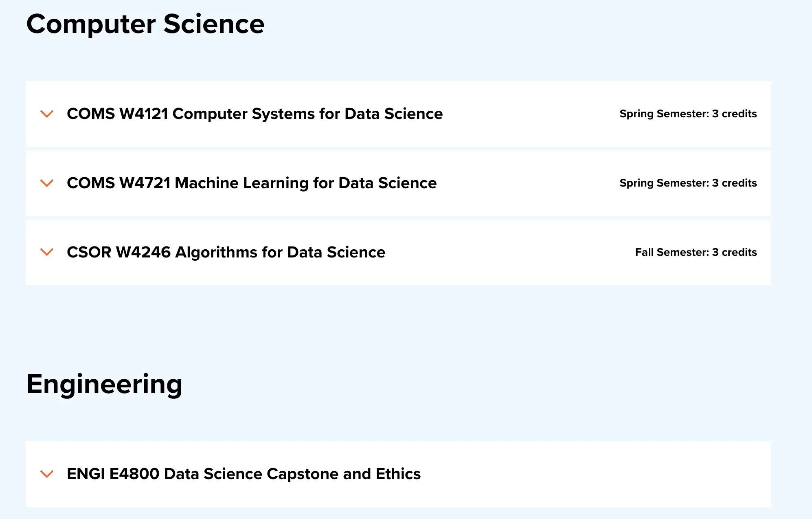The width and height of the screenshot is (812, 519).
Task: Click empty space in the COMS W4721 row
Action: (529, 183)
